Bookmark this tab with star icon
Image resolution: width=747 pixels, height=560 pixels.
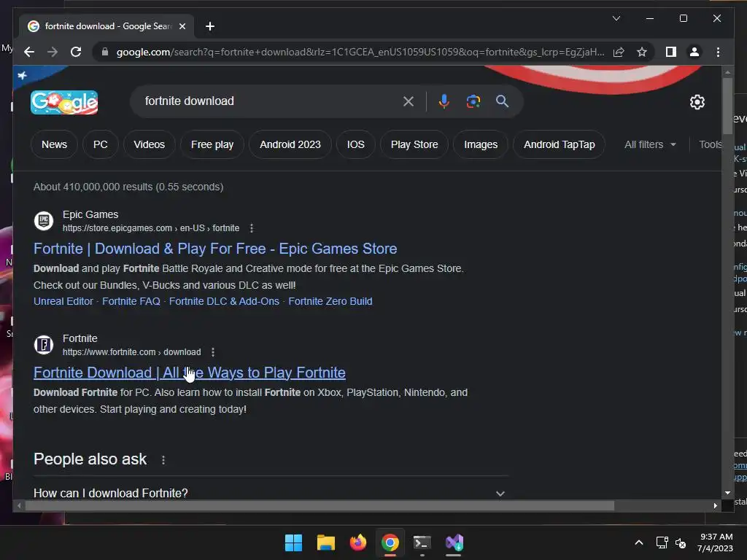(642, 52)
